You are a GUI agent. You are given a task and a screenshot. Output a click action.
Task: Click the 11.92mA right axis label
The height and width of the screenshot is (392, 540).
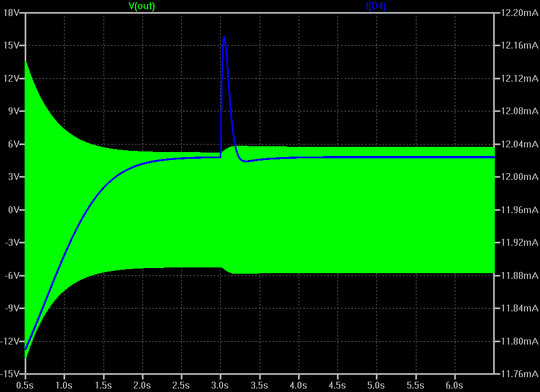pos(519,242)
